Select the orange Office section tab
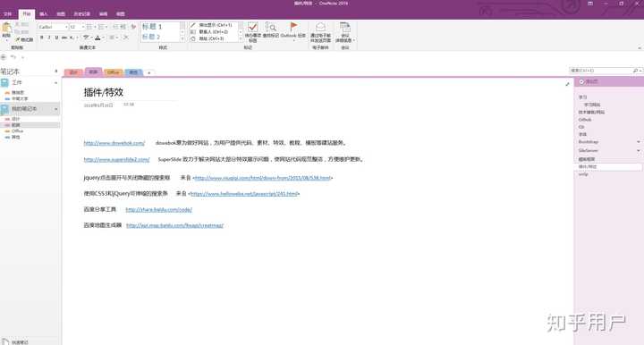Viewport: 644px width, 345px height. 113,72
